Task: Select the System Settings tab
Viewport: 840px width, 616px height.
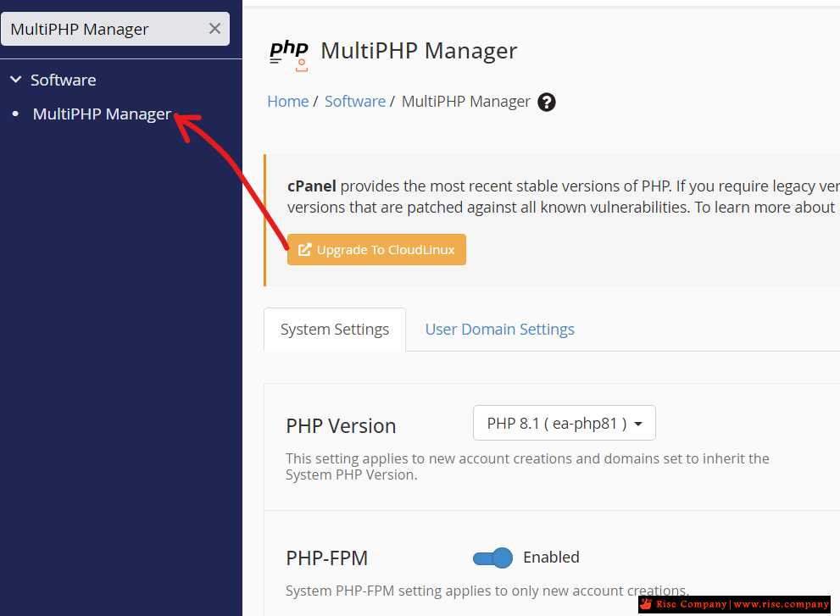Action: [335, 330]
